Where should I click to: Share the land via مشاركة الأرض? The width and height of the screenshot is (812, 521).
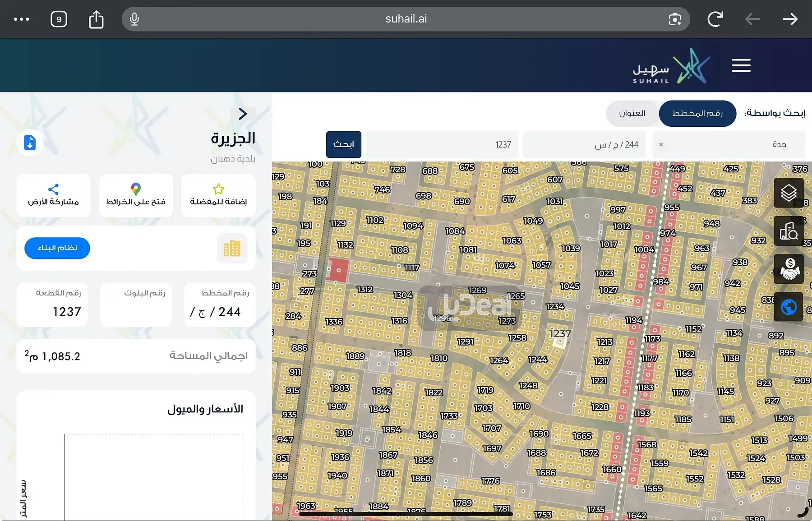(53, 195)
